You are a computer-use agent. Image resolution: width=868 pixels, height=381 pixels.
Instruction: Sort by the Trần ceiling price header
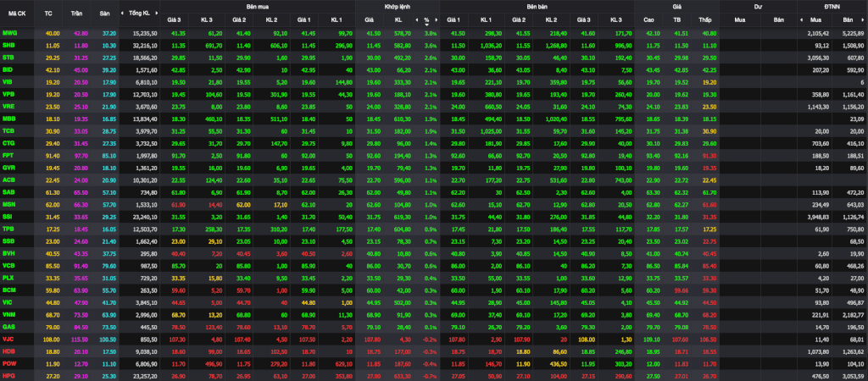point(77,13)
